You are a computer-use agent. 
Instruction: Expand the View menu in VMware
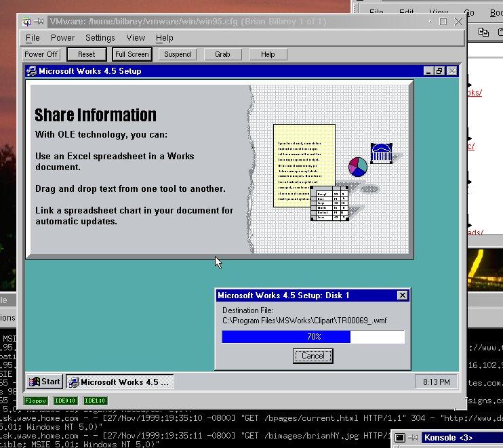136,38
